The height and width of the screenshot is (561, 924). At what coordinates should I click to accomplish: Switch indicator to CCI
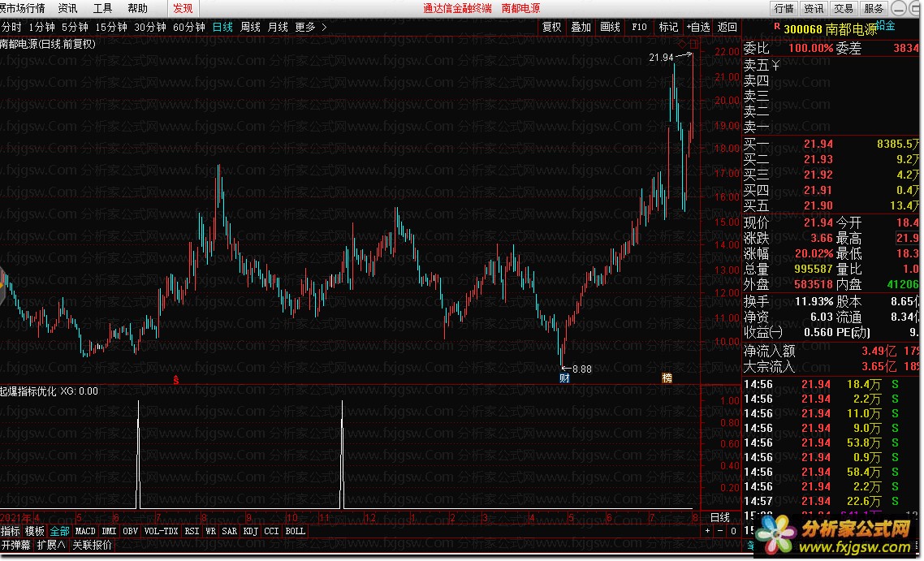point(271,531)
